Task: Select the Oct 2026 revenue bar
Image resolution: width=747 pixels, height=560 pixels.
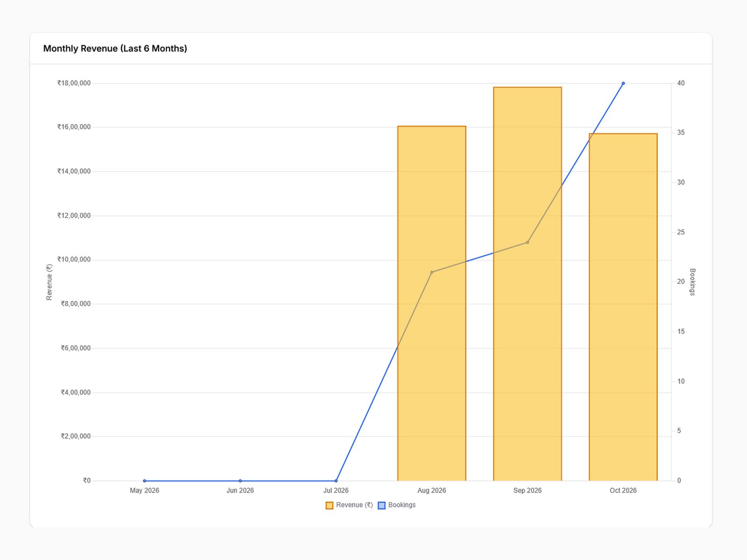Action: (623, 307)
